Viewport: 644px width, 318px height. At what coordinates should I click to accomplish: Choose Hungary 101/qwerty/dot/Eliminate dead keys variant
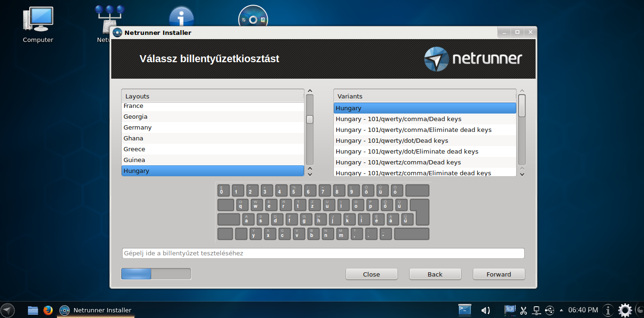pos(425,151)
